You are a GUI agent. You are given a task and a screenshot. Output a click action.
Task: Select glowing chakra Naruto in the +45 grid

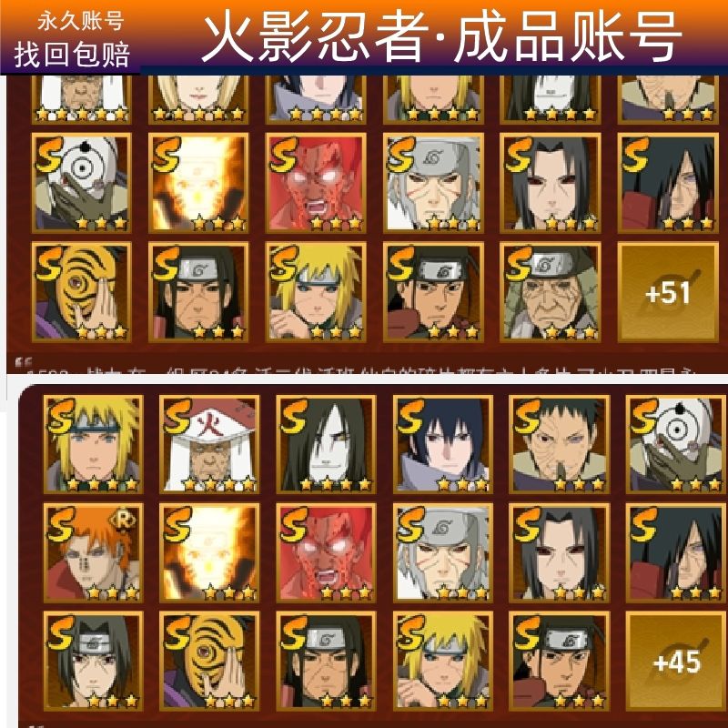click(x=209, y=552)
